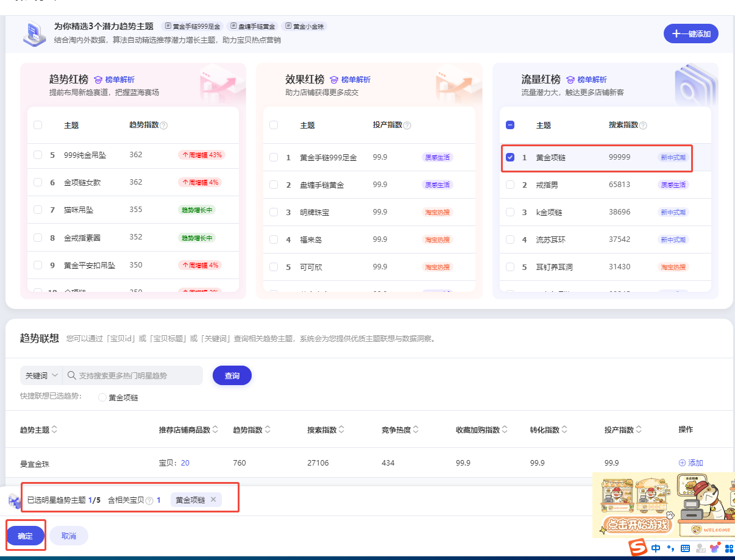Image resolution: width=735 pixels, height=560 pixels.
Task: Click help icon next to 搜索指数 header
Action: pos(643,126)
